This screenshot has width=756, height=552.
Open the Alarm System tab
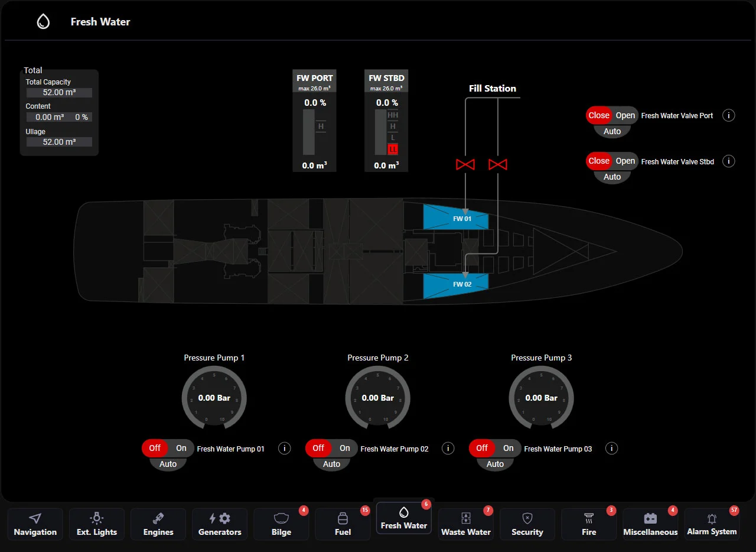click(712, 524)
